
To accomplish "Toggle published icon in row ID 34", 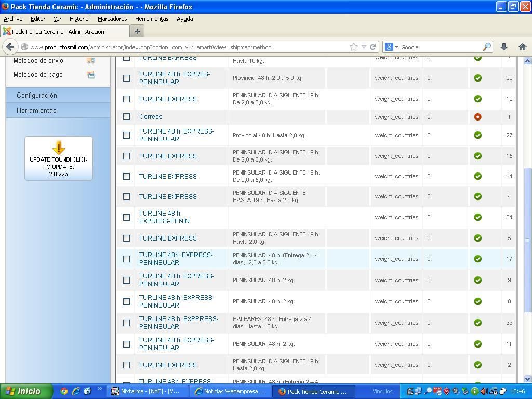I will [x=478, y=217].
